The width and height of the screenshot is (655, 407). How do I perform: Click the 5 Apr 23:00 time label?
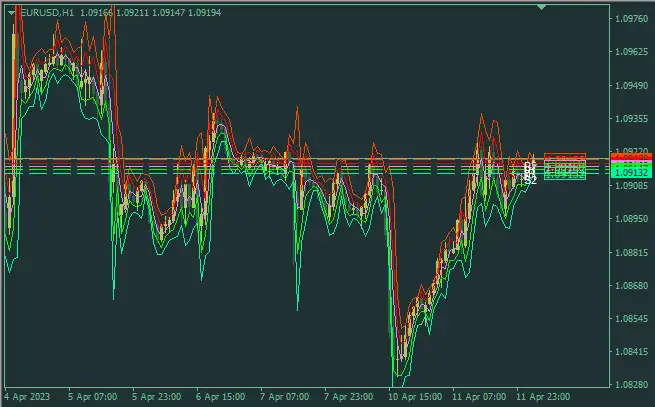157,397
